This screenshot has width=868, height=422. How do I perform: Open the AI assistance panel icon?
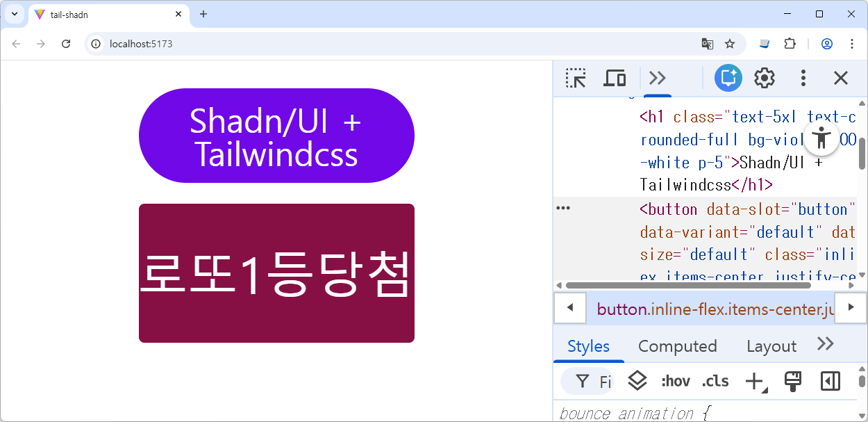[x=728, y=78]
